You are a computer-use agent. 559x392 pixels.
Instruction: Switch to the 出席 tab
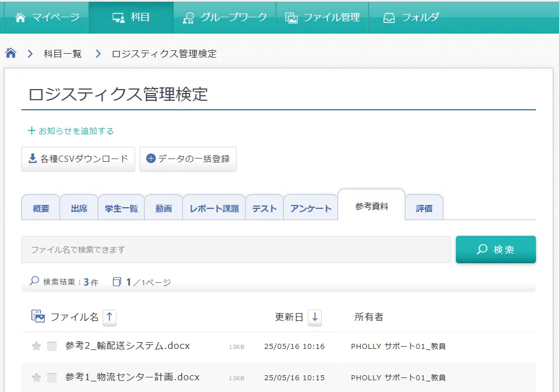point(79,208)
